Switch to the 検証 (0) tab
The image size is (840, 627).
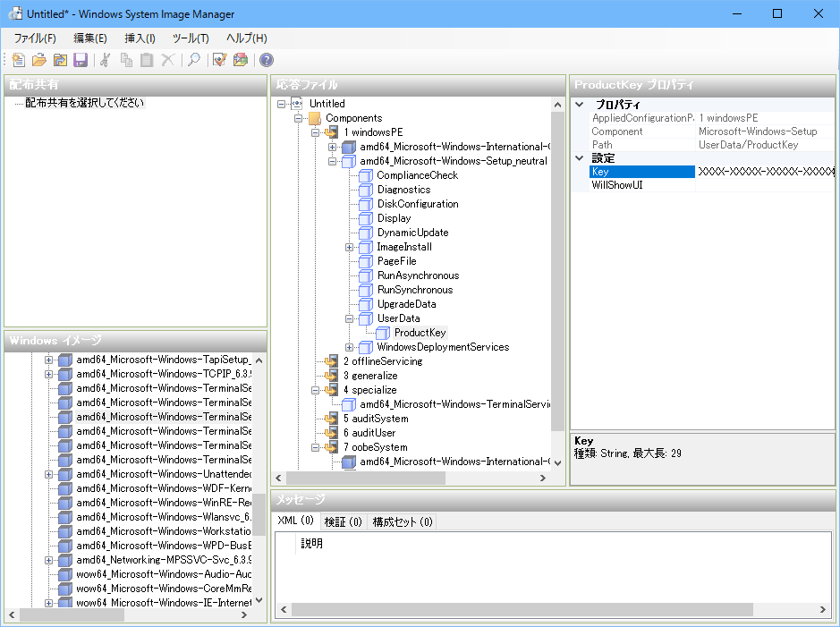343,521
